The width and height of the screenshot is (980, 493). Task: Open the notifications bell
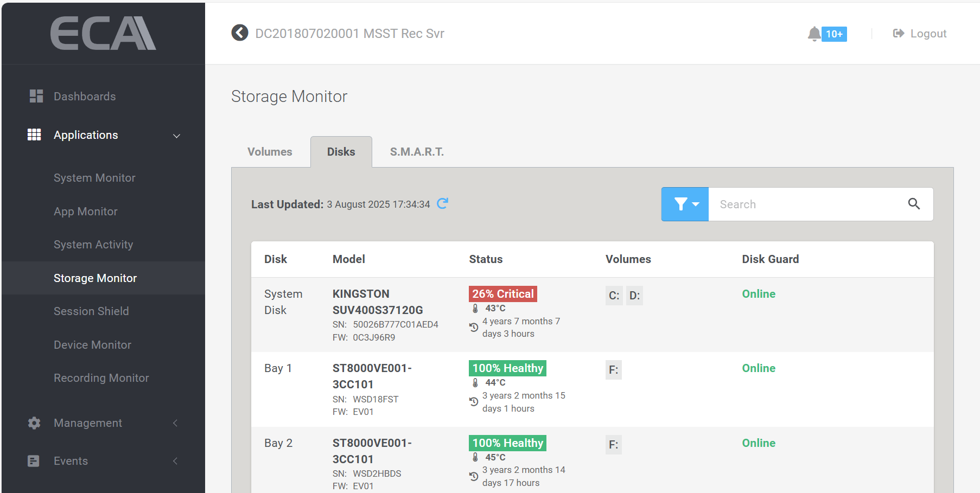814,34
